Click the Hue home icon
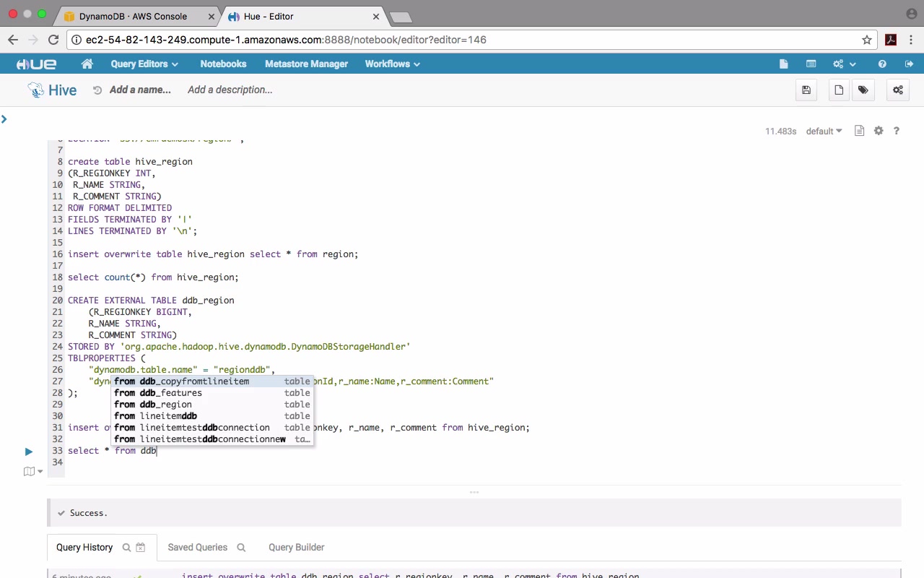Image resolution: width=924 pixels, height=578 pixels. pos(87,64)
